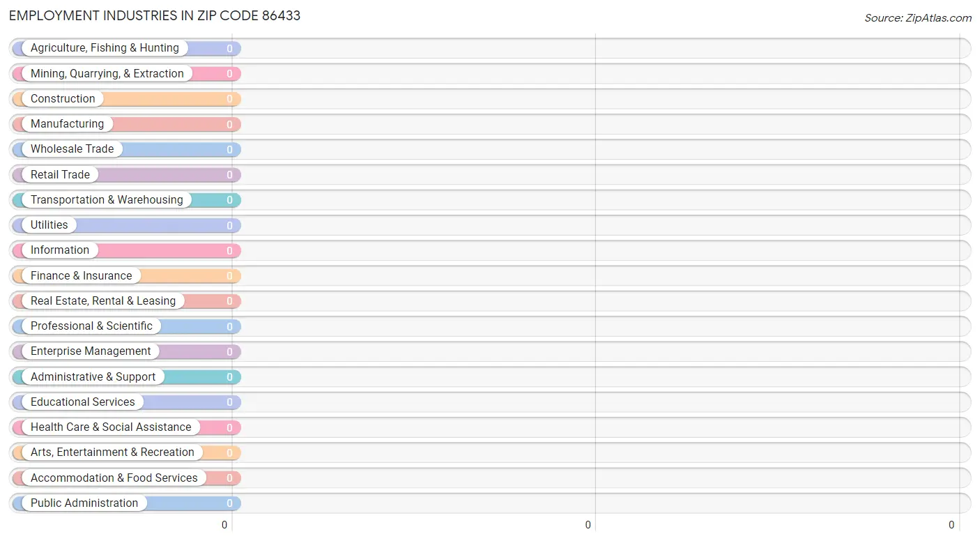This screenshot has width=980, height=541.
Task: Select the Accommodation & Food Services label
Action: pyautogui.click(x=114, y=478)
